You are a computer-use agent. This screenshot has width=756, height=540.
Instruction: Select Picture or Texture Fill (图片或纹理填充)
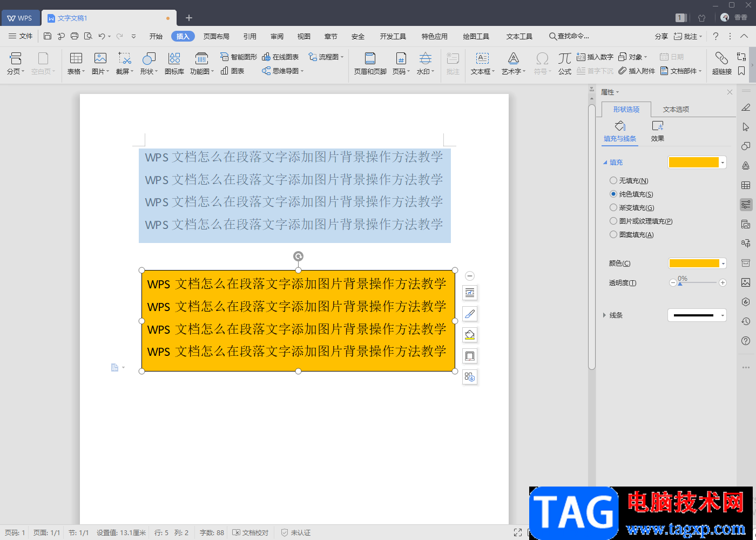tap(613, 221)
